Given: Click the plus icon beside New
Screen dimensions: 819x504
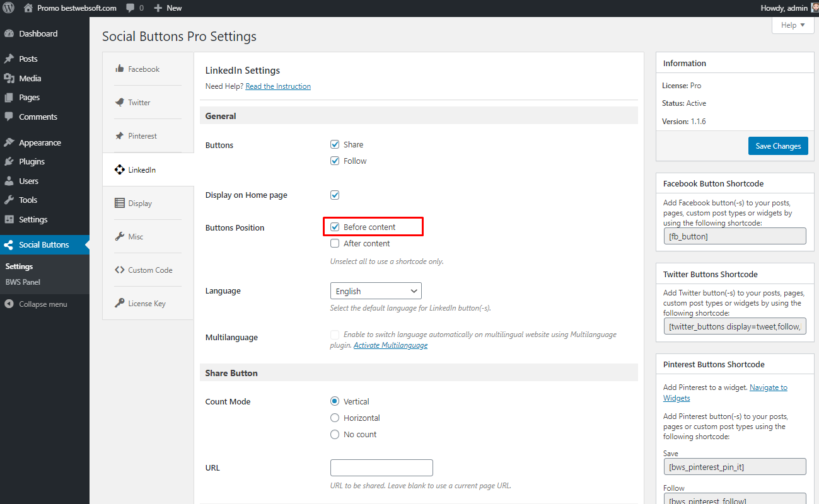Looking at the screenshot, I should point(158,8).
